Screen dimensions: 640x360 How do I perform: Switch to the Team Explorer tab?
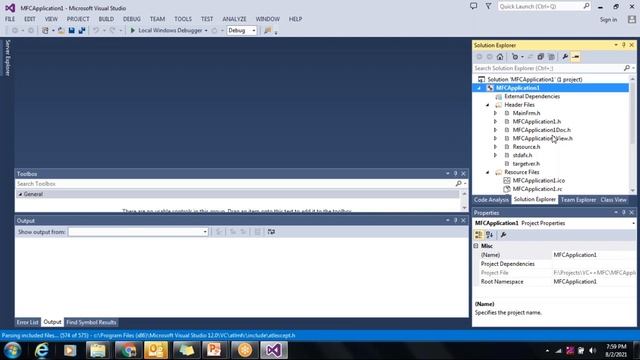(x=578, y=200)
